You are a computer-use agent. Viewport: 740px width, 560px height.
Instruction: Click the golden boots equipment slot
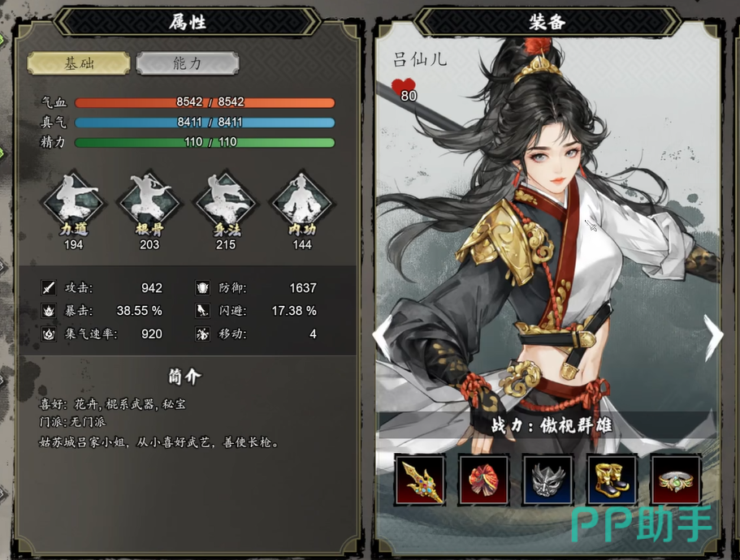coord(612,480)
